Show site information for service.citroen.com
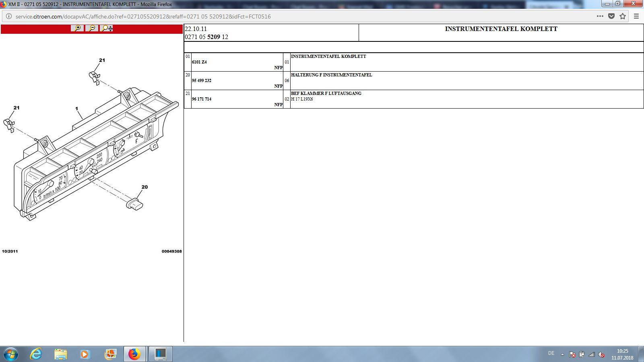 (x=8, y=16)
